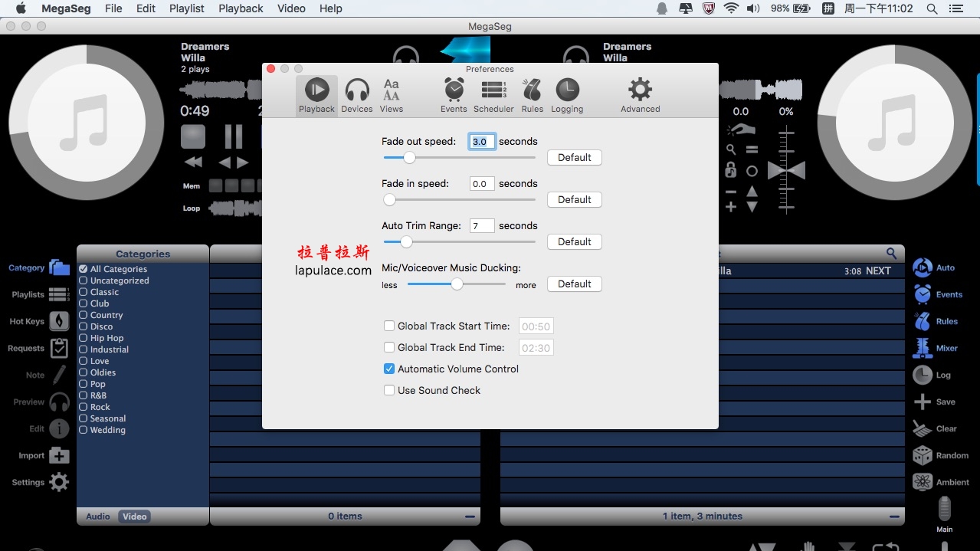The image size is (980, 551).
Task: Click the Spotlight search icon in menu bar
Action: pyautogui.click(x=932, y=8)
